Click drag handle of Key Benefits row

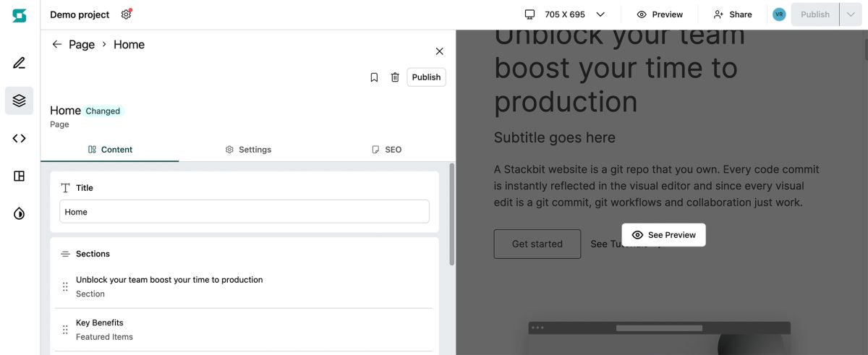(65, 330)
